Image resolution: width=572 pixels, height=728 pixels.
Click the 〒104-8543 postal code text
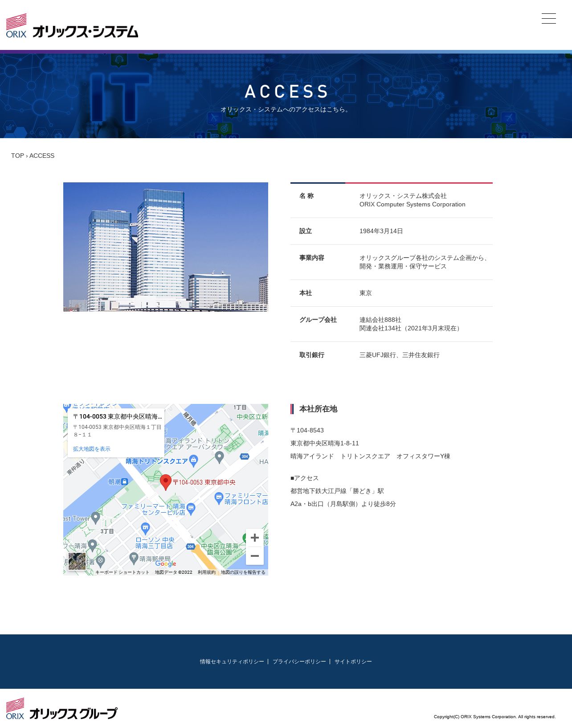point(307,430)
